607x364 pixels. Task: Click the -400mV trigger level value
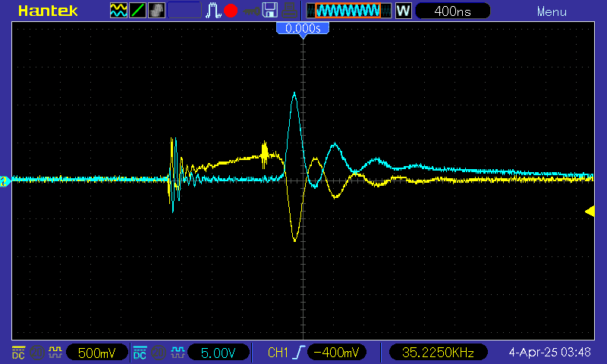336,353
